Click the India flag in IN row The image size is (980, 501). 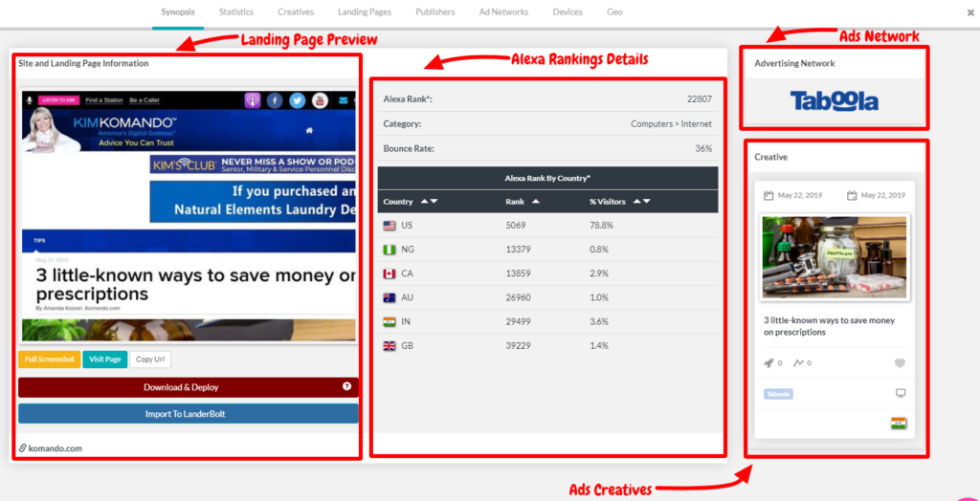(x=390, y=321)
